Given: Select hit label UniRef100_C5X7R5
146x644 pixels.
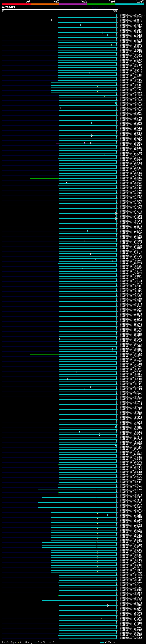Looking at the screenshot, I should [131, 588].
